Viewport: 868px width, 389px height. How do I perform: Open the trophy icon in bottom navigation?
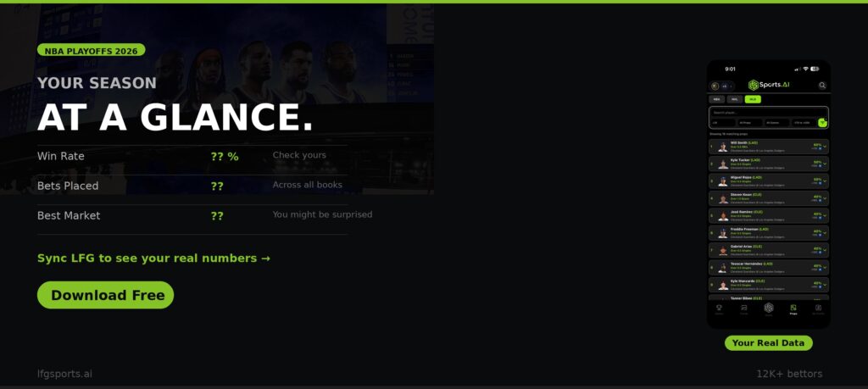[x=719, y=308]
